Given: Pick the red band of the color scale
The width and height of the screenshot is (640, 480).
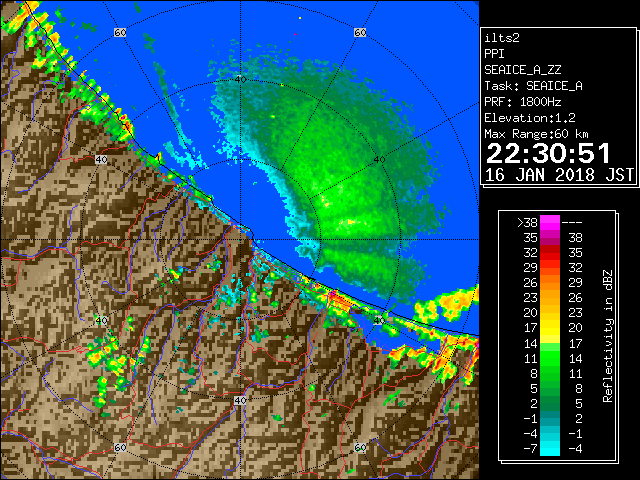Looking at the screenshot, I should tap(550, 253).
